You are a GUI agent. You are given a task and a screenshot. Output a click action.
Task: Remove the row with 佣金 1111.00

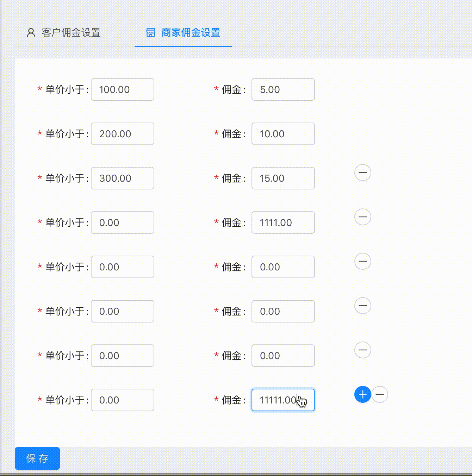click(362, 217)
